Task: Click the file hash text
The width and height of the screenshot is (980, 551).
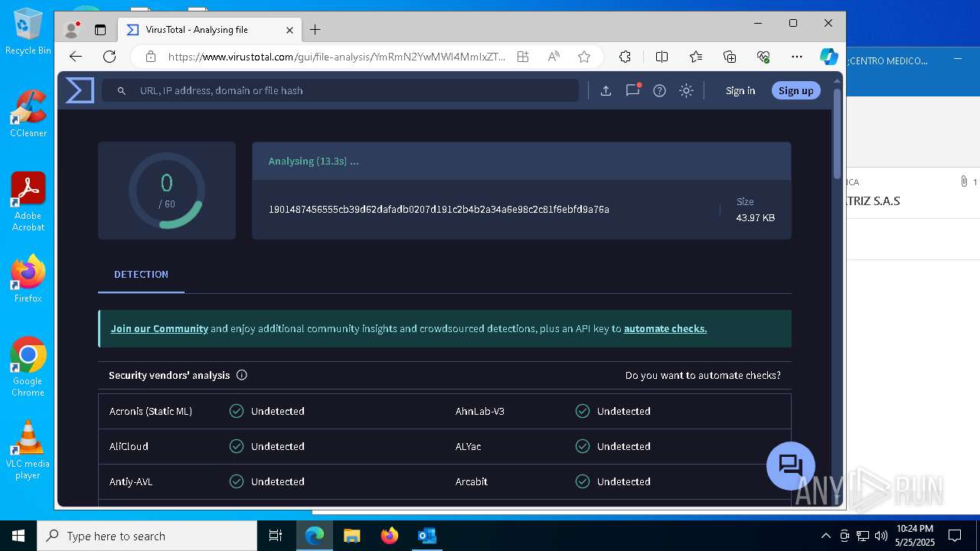Action: click(x=439, y=209)
